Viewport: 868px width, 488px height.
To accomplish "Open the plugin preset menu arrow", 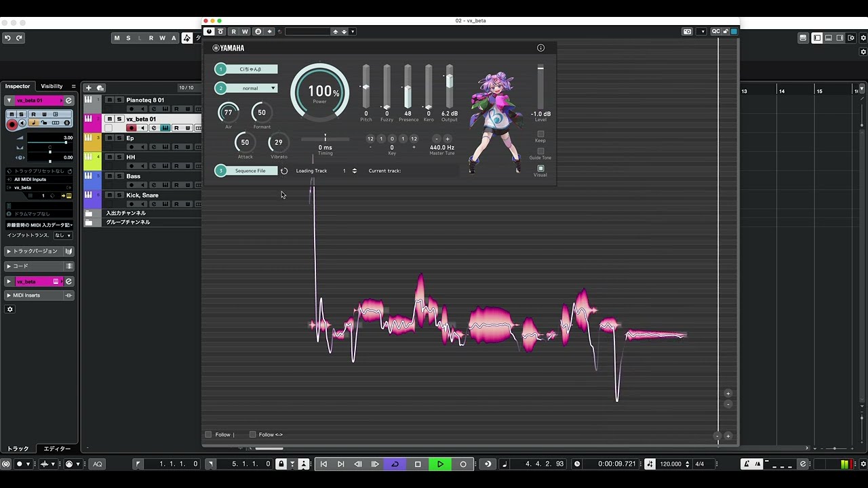I will click(352, 31).
